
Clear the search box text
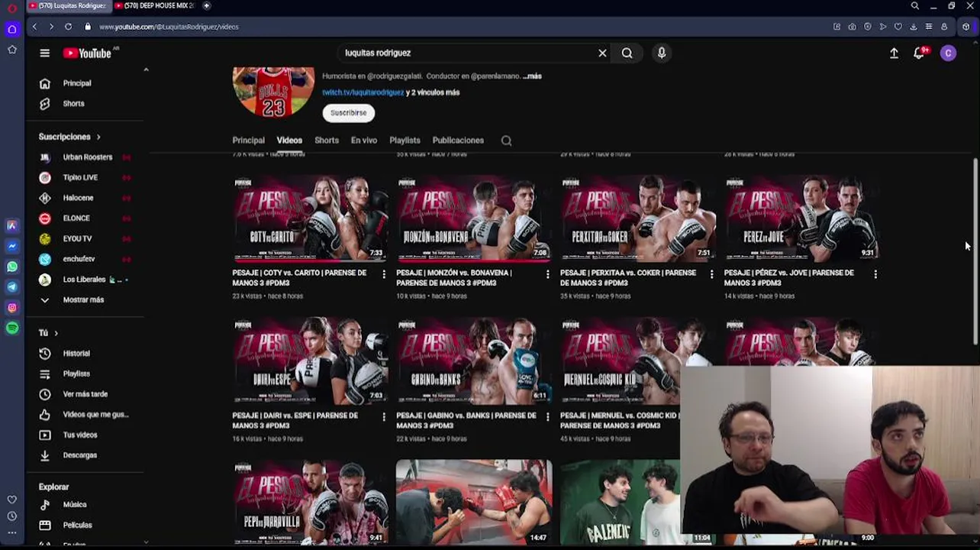click(602, 53)
